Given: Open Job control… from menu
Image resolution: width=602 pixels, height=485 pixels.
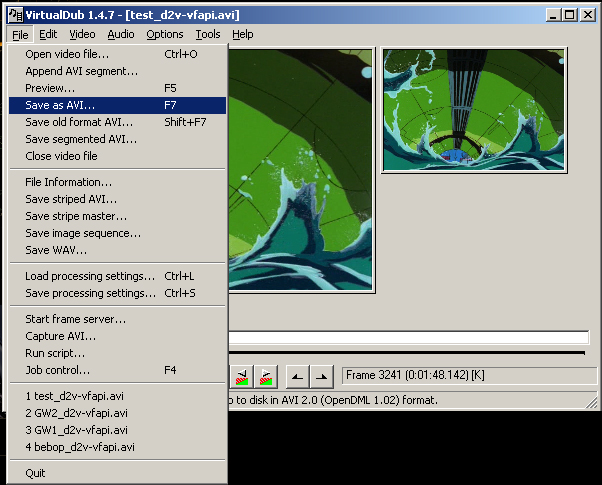Looking at the screenshot, I should point(117,370).
